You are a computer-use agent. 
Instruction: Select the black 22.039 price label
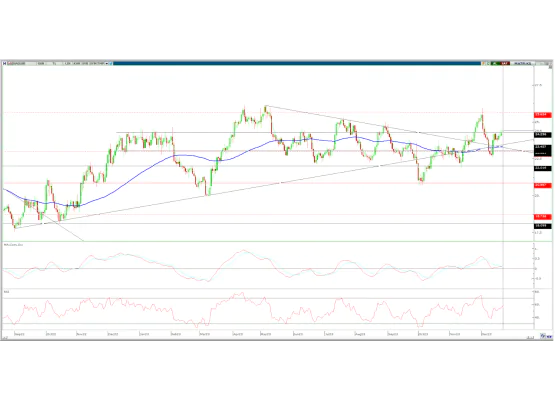[x=543, y=168]
